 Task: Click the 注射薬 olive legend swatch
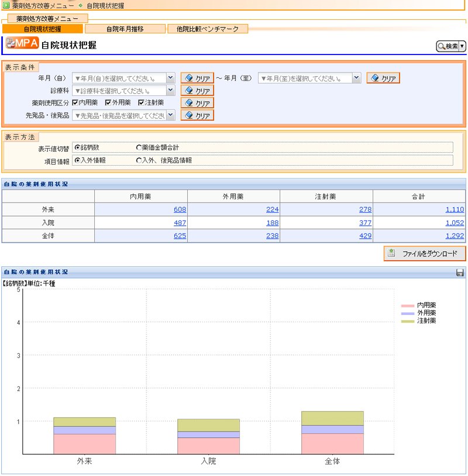407,321
